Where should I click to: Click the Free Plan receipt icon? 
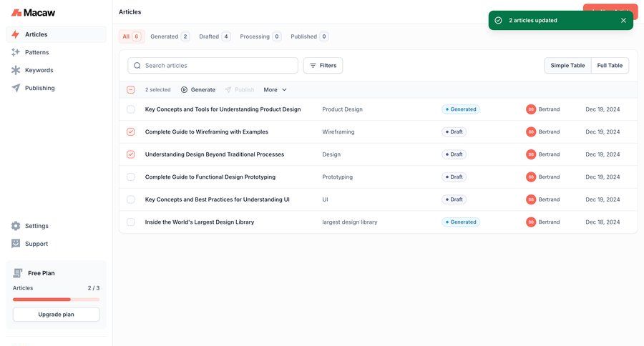point(18,273)
